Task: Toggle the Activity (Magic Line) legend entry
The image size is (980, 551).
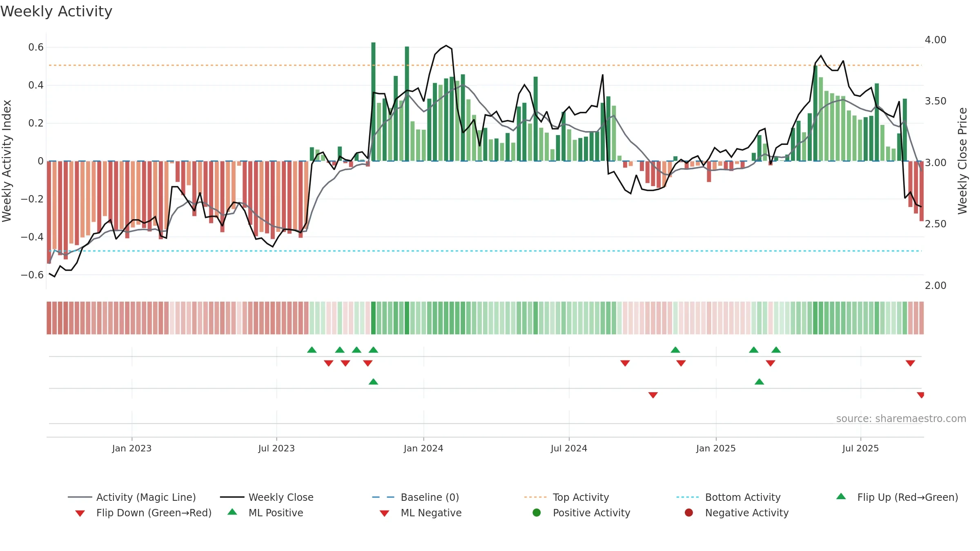Action: pyautogui.click(x=132, y=497)
